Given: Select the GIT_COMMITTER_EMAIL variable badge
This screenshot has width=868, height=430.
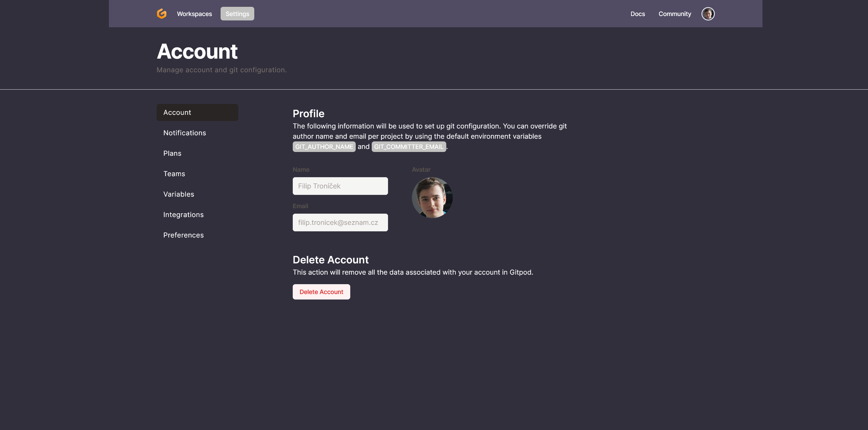Looking at the screenshot, I should coord(408,147).
